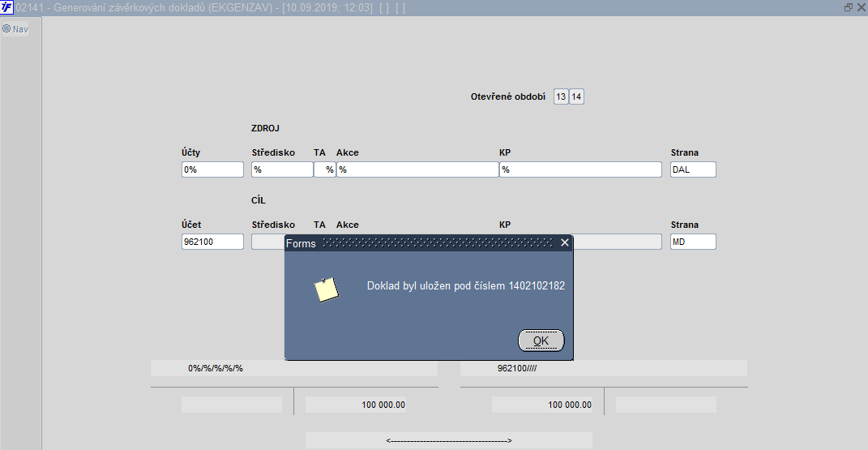Screen dimensions: 868x450
Task: Click the target KP field beside dialog
Action: (x=618, y=242)
